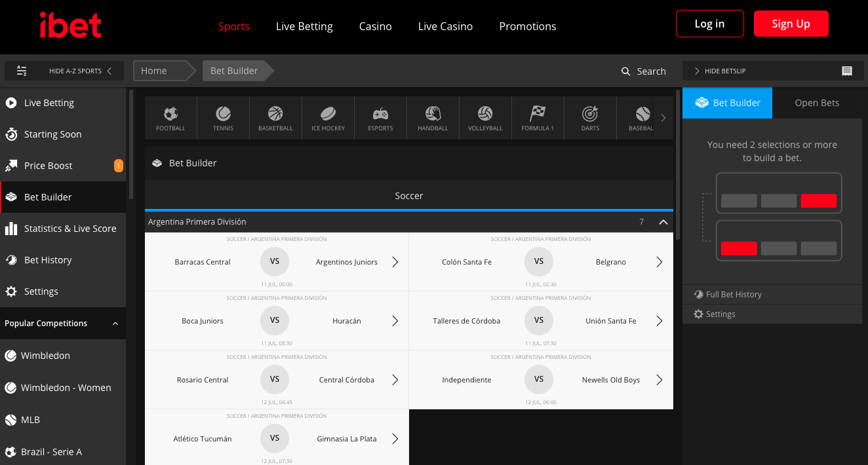Click the Boca Juniors team name
The width and height of the screenshot is (868, 465).
coord(203,321)
